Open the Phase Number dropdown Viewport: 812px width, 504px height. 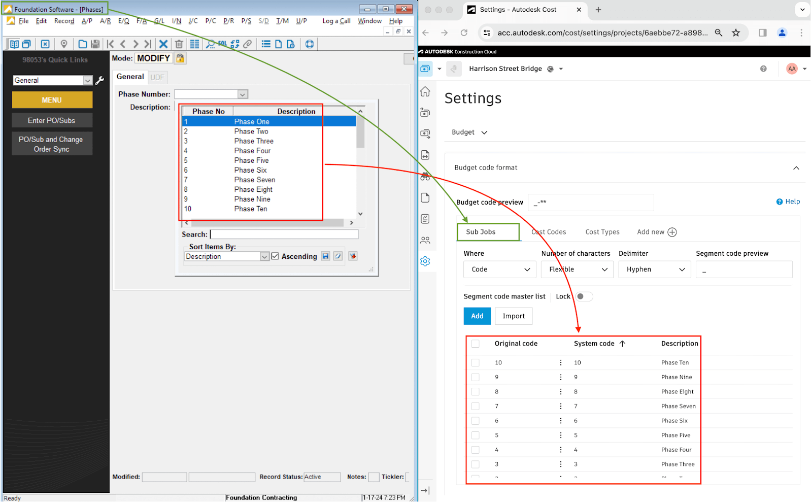coord(243,94)
